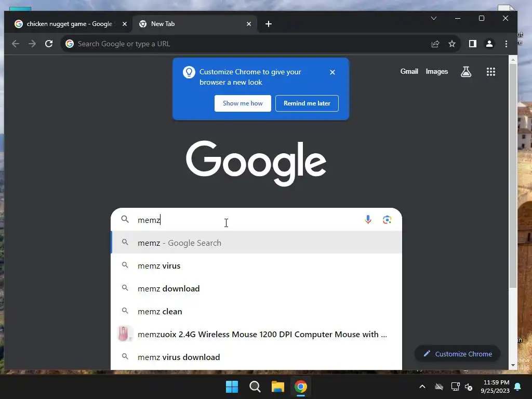532x399 pixels.
Task: Click the Chrome taskbar icon
Action: [301, 387]
